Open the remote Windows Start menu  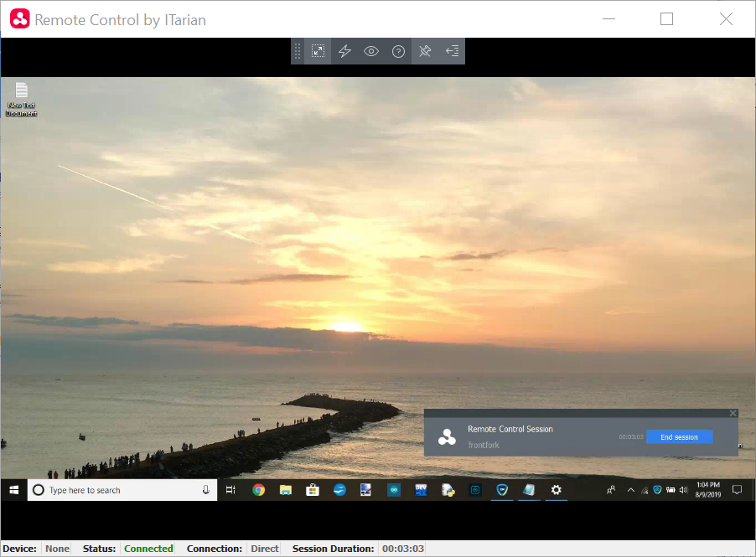point(14,490)
